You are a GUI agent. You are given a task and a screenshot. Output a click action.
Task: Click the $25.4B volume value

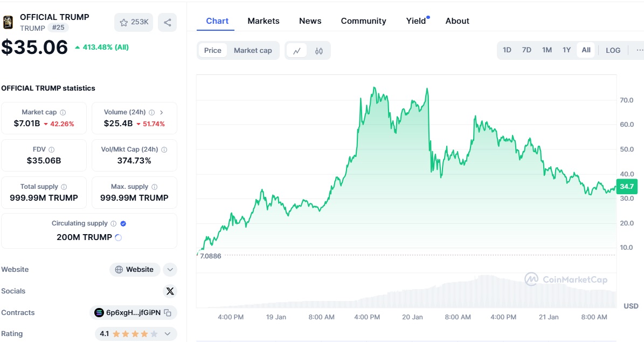pyautogui.click(x=118, y=124)
